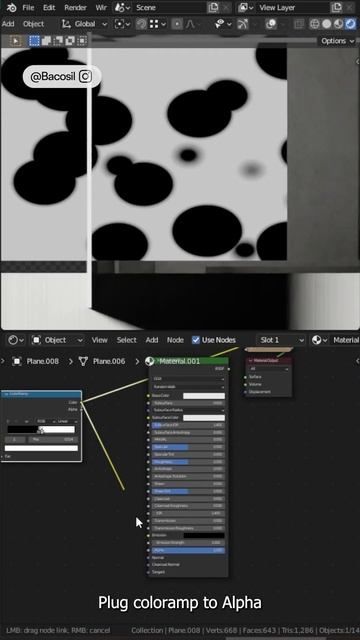360x640 pixels.
Task: Click the delete scene X icon
Action: click(227, 7)
